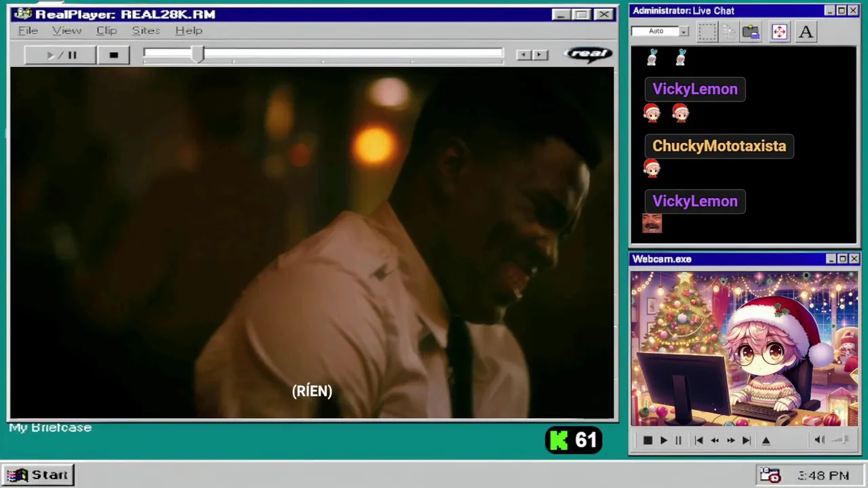Screen dimensions: 868x488
Task: Open the View menu
Action: [x=66, y=30]
